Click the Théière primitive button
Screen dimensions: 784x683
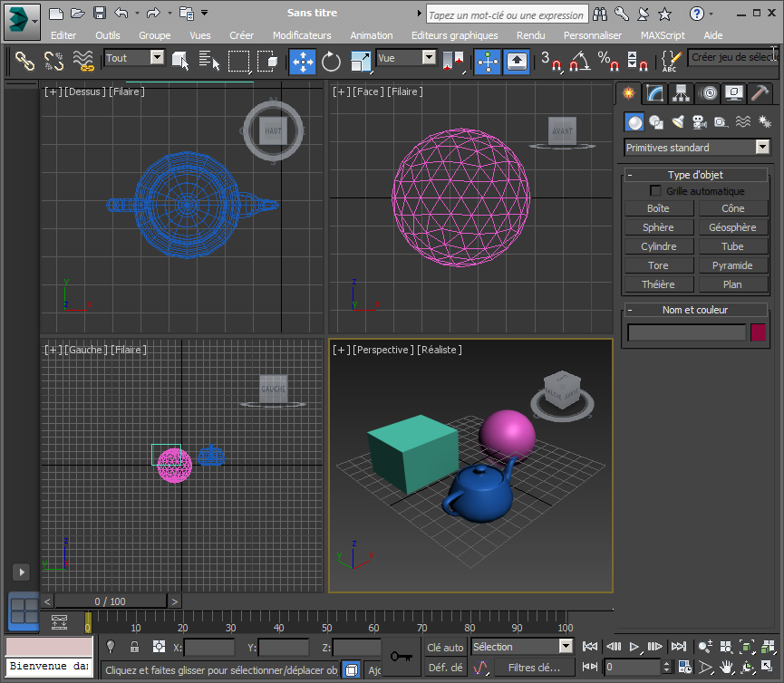pyautogui.click(x=658, y=284)
